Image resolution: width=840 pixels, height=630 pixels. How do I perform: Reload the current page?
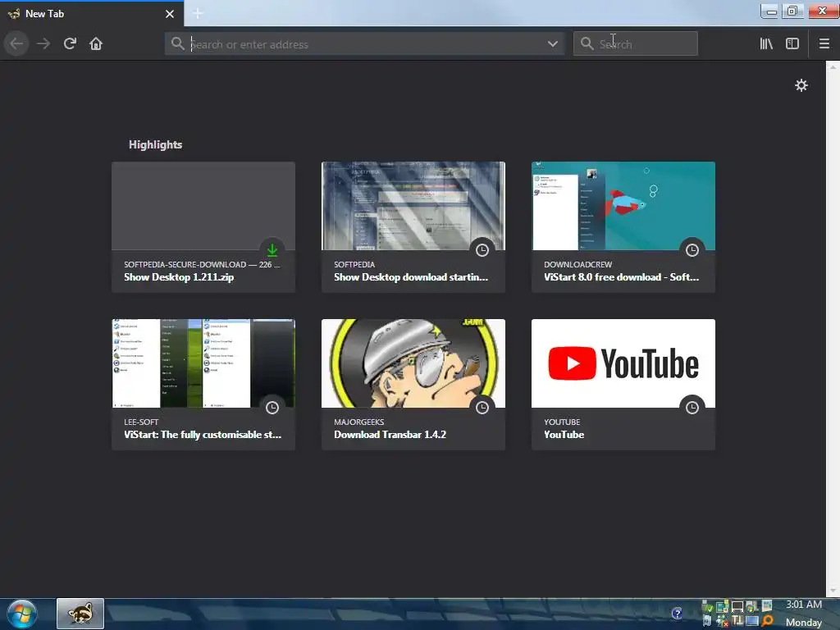(71, 43)
